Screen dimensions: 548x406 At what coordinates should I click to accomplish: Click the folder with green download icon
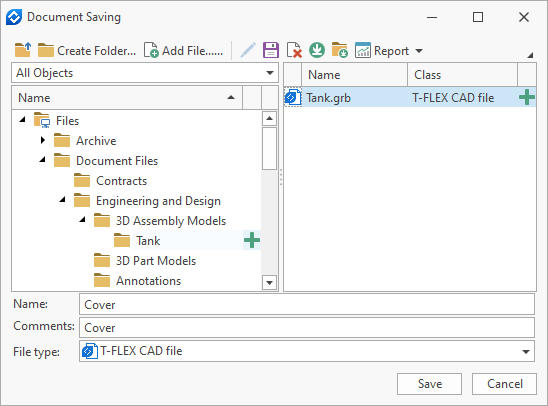point(340,50)
